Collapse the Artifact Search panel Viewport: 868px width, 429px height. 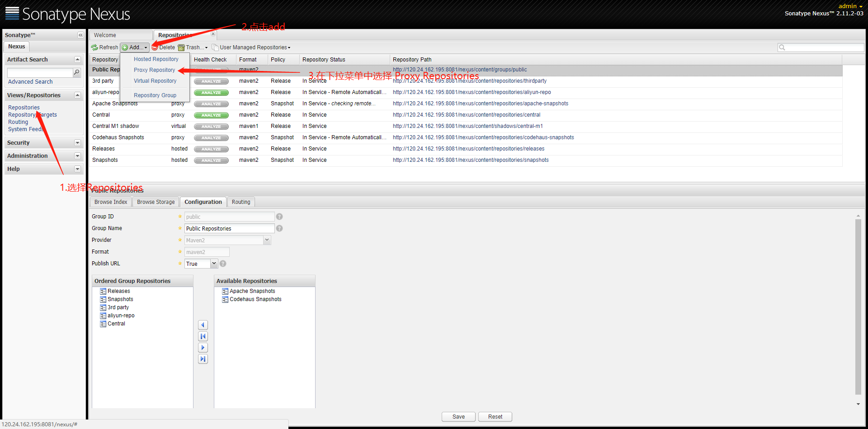click(77, 60)
